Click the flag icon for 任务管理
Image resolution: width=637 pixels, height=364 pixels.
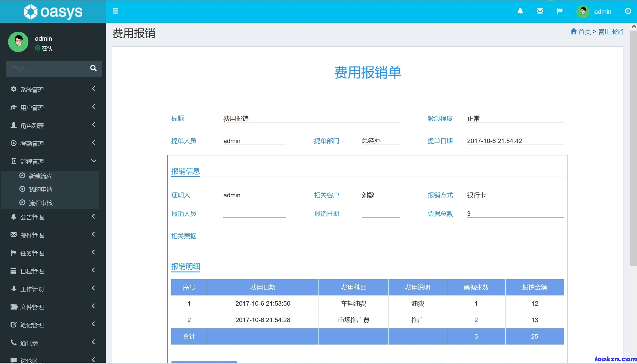click(13, 253)
